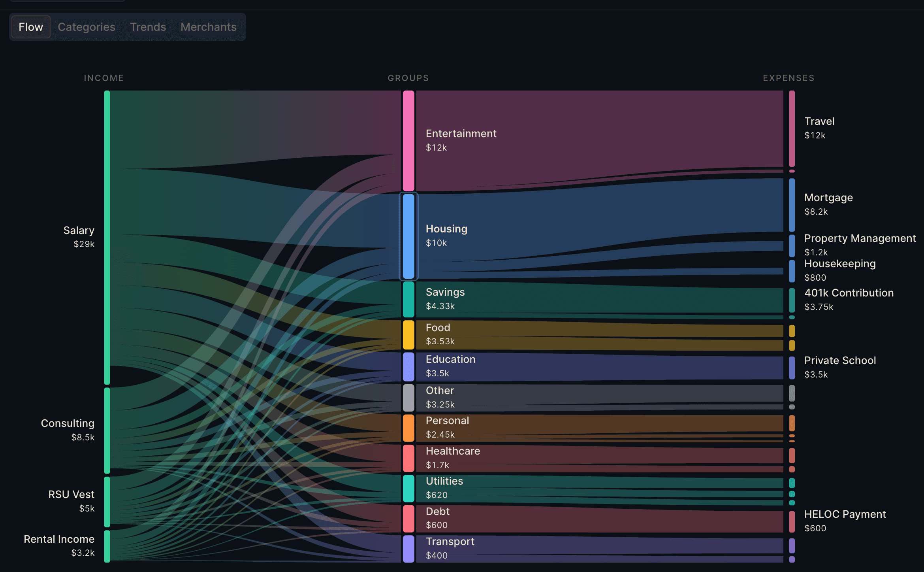Screen dimensions: 924x572
Task: Select the highlighted Housing node
Action: 408,236
